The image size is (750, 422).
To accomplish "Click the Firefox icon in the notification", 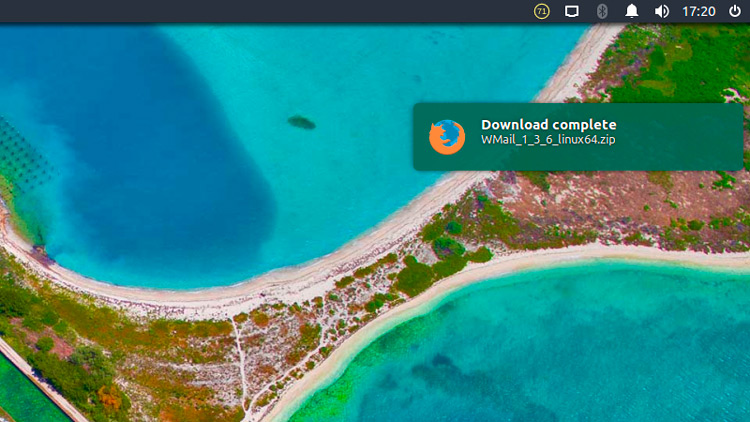I will pos(447,136).
